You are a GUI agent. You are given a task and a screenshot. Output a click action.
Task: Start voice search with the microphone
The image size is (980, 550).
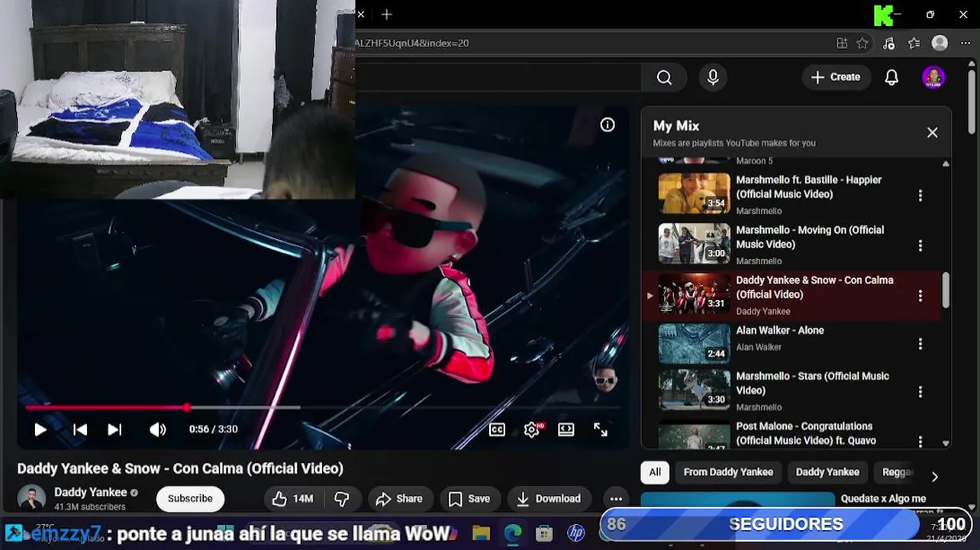click(713, 77)
